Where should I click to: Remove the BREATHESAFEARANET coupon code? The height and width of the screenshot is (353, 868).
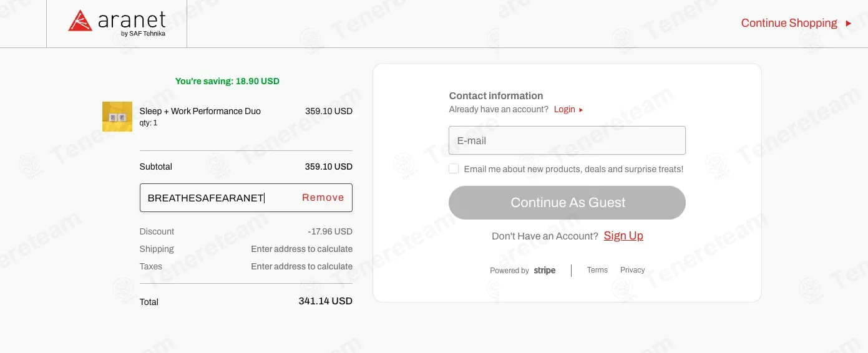(x=323, y=198)
